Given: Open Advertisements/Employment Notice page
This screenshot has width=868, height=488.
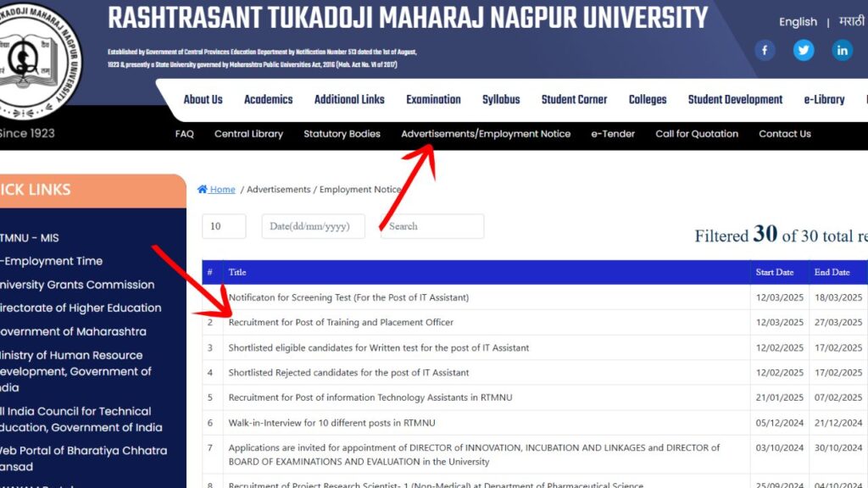Looking at the screenshot, I should [x=486, y=134].
